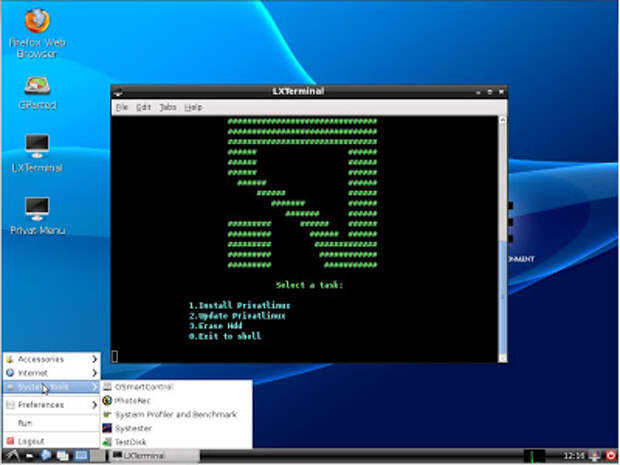The height and width of the screenshot is (465, 620).
Task: Open the File menu in LXTerminal
Action: tap(122, 107)
